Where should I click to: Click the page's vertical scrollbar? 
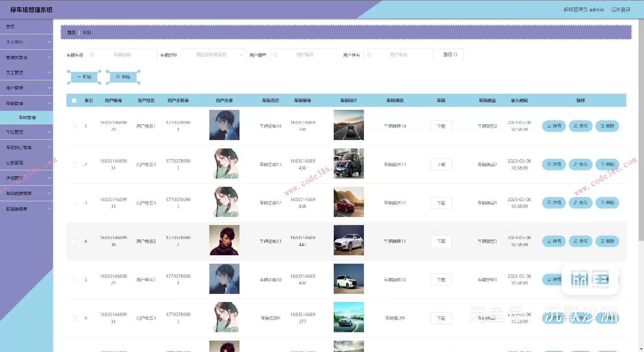[x=641, y=130]
